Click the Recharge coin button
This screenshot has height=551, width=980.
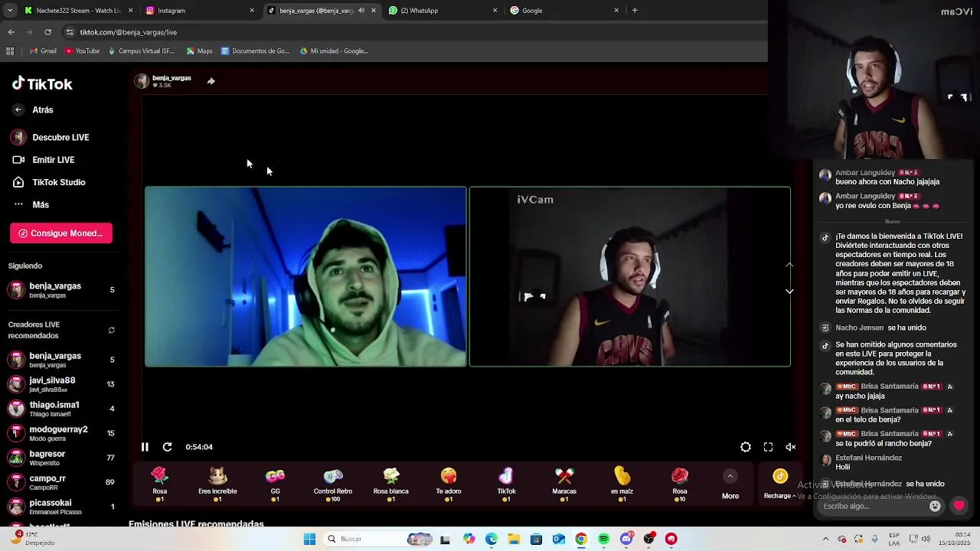779,485
